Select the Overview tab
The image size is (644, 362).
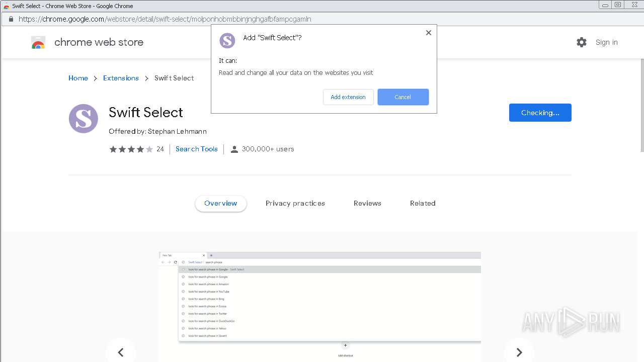pos(221,203)
